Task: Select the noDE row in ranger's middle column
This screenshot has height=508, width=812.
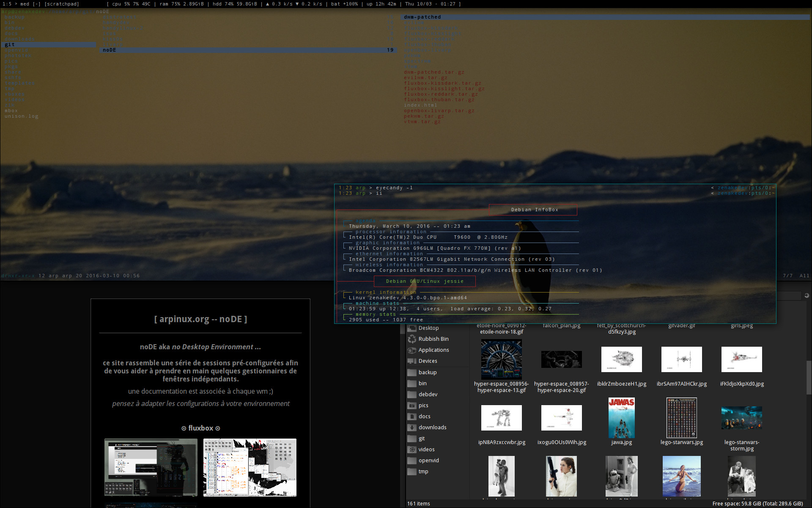Action: point(248,50)
